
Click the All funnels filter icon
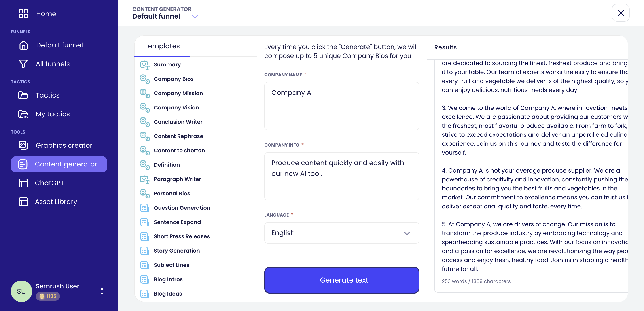pyautogui.click(x=23, y=64)
